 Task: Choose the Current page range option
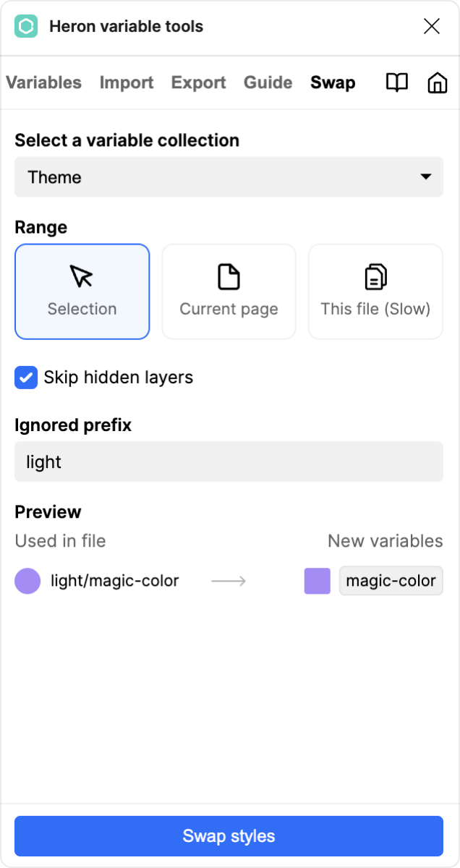point(229,292)
